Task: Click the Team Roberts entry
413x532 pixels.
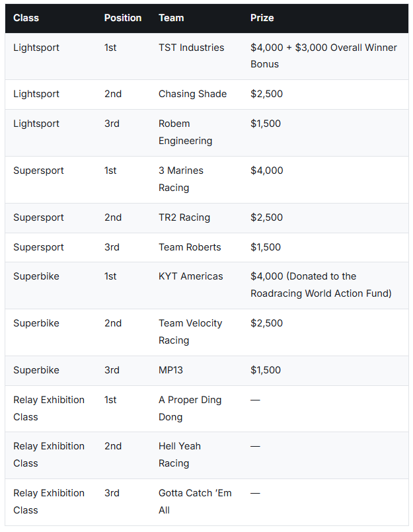Action: [190, 247]
